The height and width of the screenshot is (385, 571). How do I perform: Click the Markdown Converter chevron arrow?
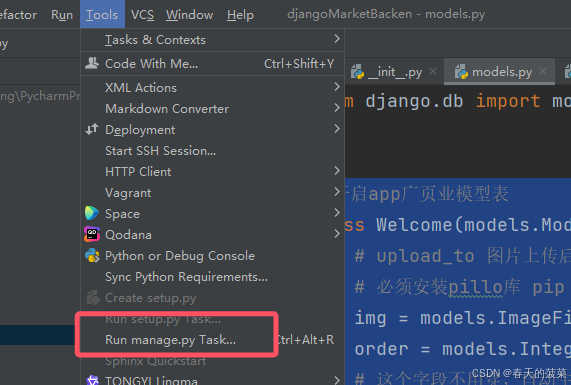tap(337, 108)
